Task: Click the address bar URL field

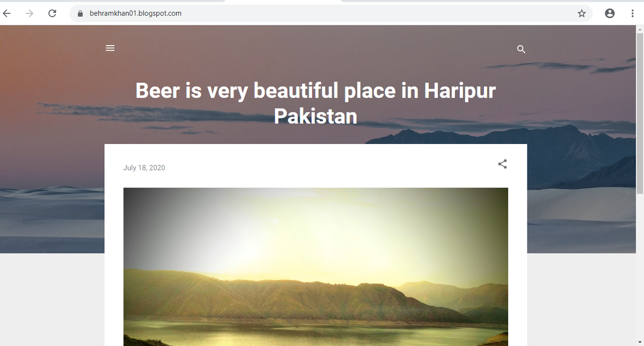Action: [330, 13]
